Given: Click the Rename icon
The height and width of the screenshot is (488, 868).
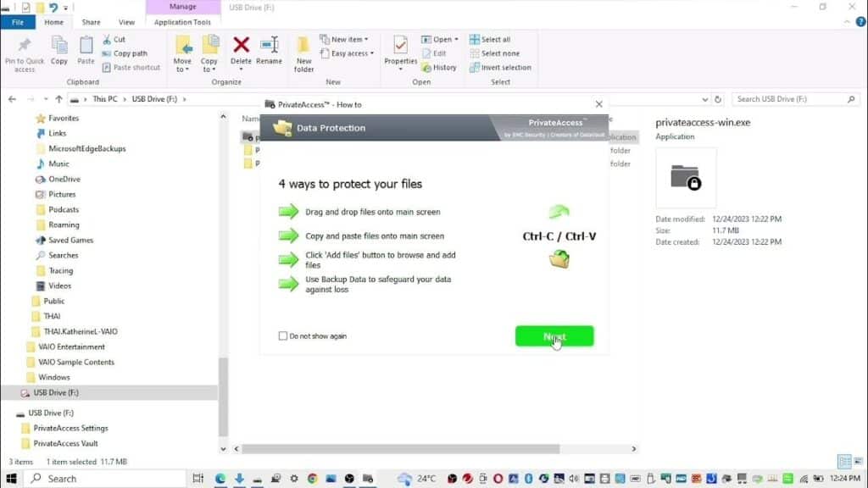Looking at the screenshot, I should (269, 45).
